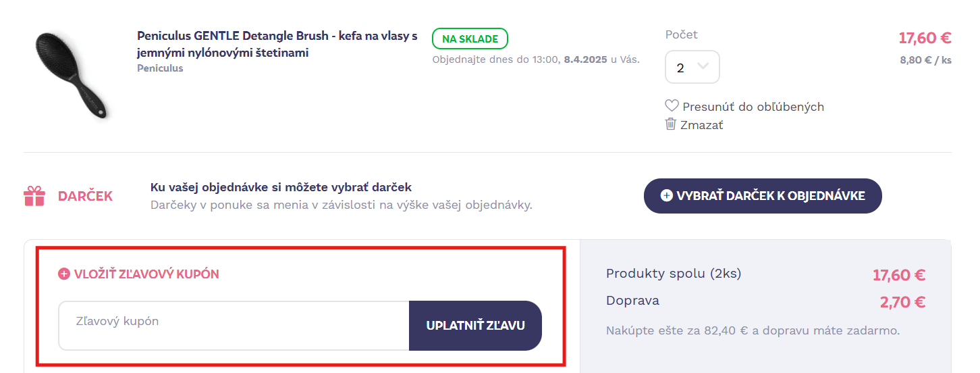Open the Počet quantity dropdown
This screenshot has width=980, height=373.
(692, 68)
